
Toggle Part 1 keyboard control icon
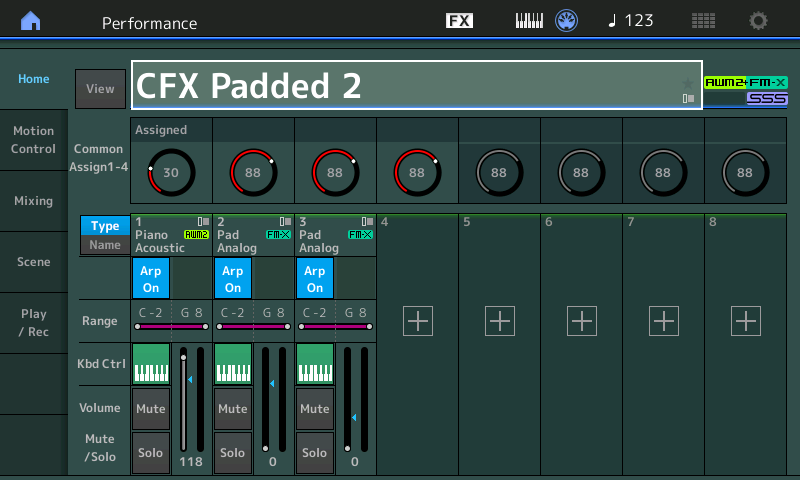pos(150,364)
